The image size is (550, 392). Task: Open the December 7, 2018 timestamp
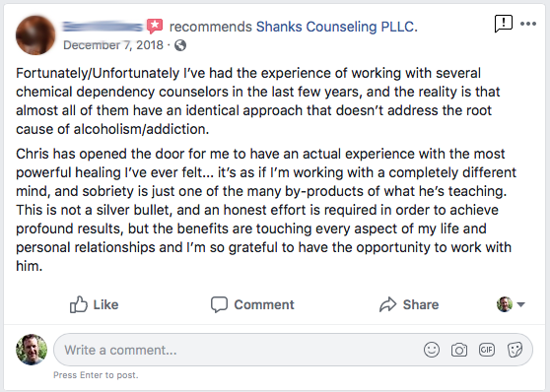113,45
